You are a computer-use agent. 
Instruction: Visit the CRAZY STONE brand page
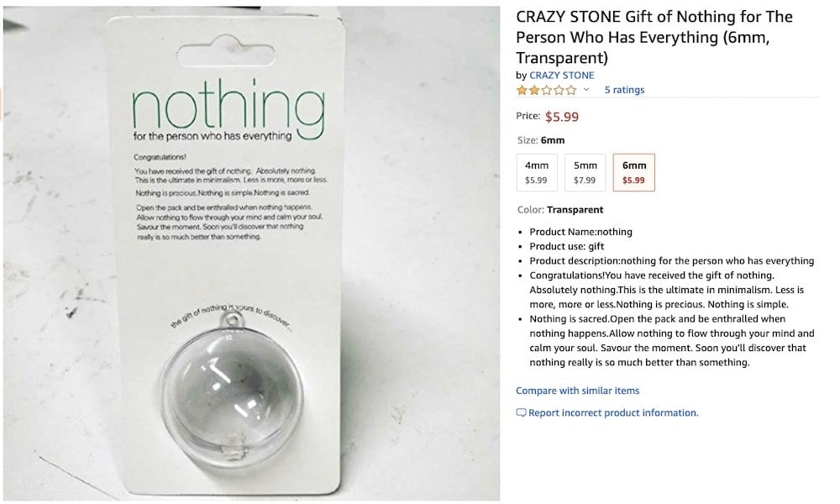coord(561,75)
